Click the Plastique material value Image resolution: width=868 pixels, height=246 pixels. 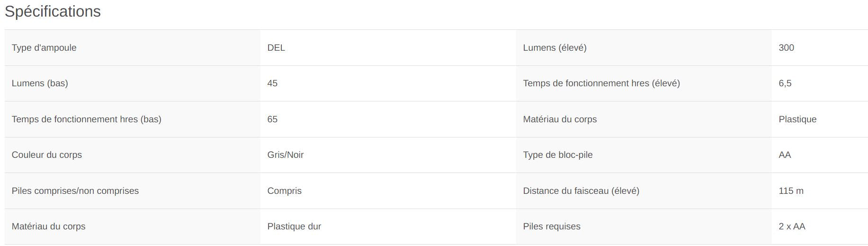[x=797, y=119]
